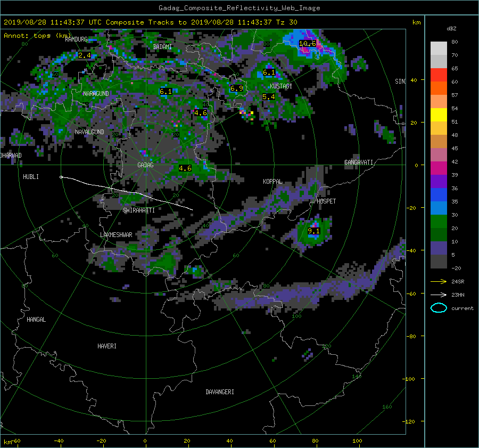Select the light blue swatch in the dBZ legend
This screenshot has height=448, width=479.
point(439,208)
